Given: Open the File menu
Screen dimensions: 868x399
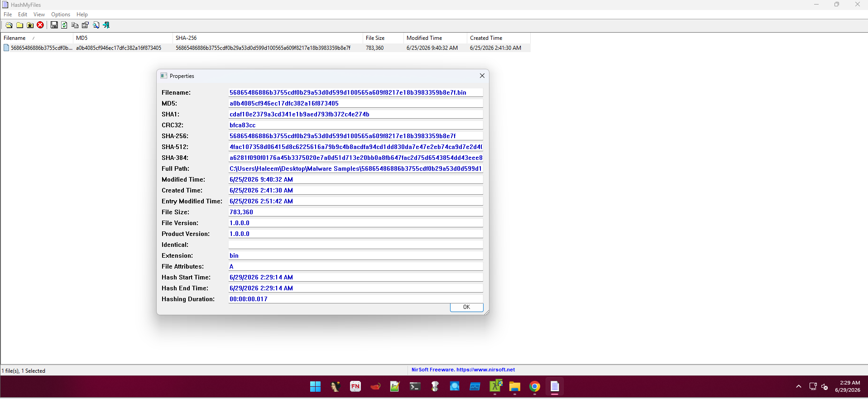Looking at the screenshot, I should click(8, 14).
